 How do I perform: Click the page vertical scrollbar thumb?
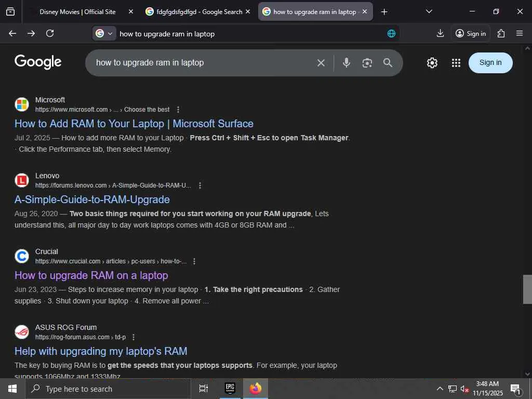527,289
